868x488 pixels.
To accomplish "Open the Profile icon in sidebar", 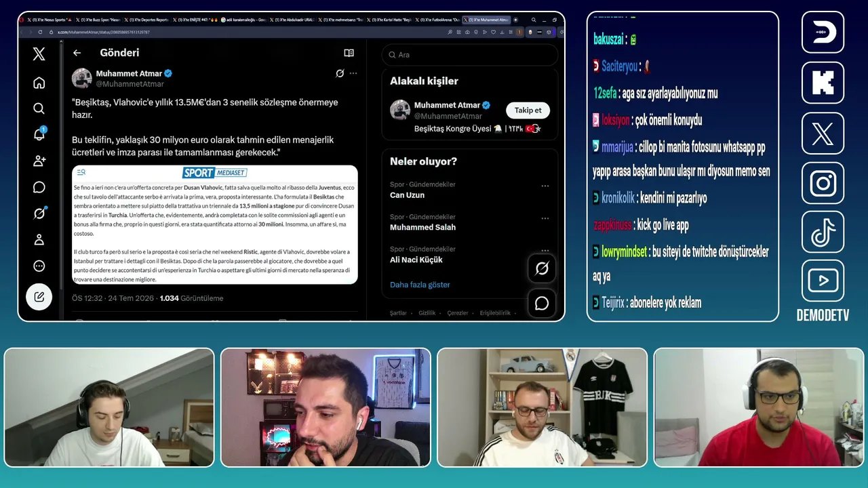I will (39, 239).
